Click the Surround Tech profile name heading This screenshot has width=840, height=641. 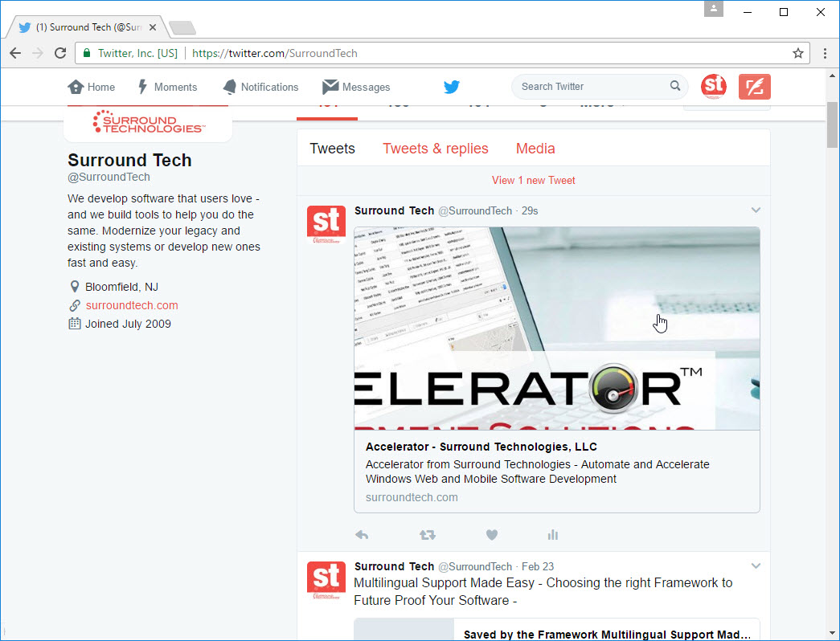129,160
